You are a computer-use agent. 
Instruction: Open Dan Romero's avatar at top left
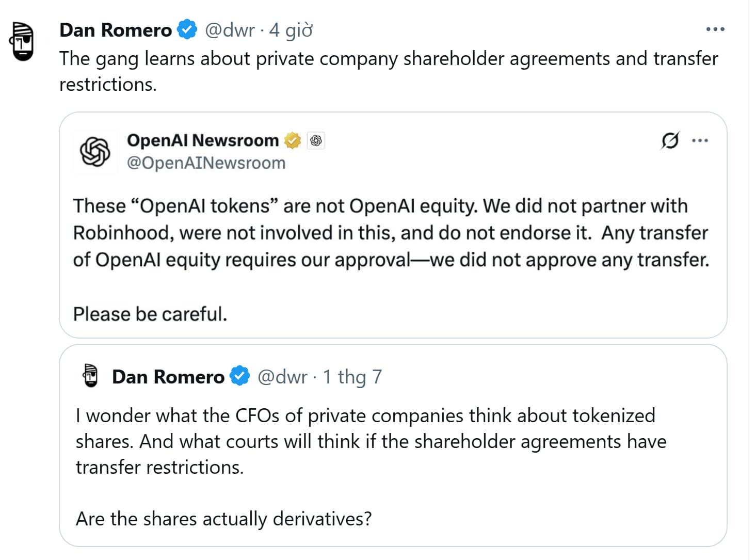click(x=22, y=41)
